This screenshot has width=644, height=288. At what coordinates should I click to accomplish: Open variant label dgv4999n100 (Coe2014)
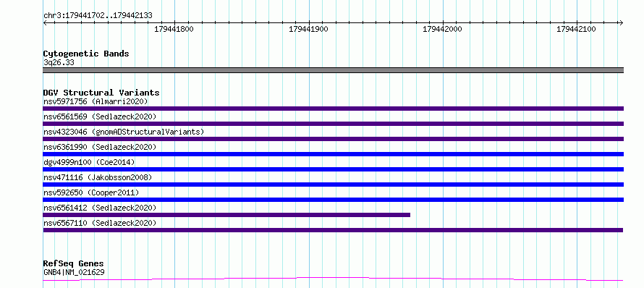[x=89, y=162]
